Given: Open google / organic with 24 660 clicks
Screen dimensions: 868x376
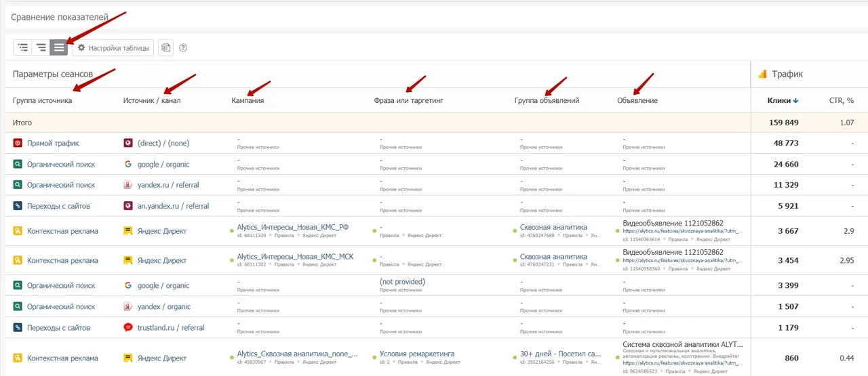Looking at the screenshot, I should [x=163, y=164].
